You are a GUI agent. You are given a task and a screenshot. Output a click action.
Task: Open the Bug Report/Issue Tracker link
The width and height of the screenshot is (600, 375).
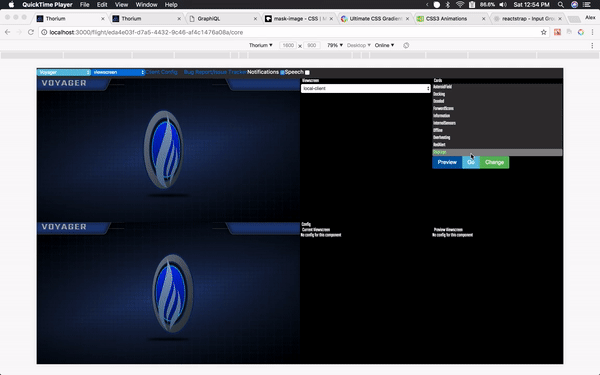(215, 72)
